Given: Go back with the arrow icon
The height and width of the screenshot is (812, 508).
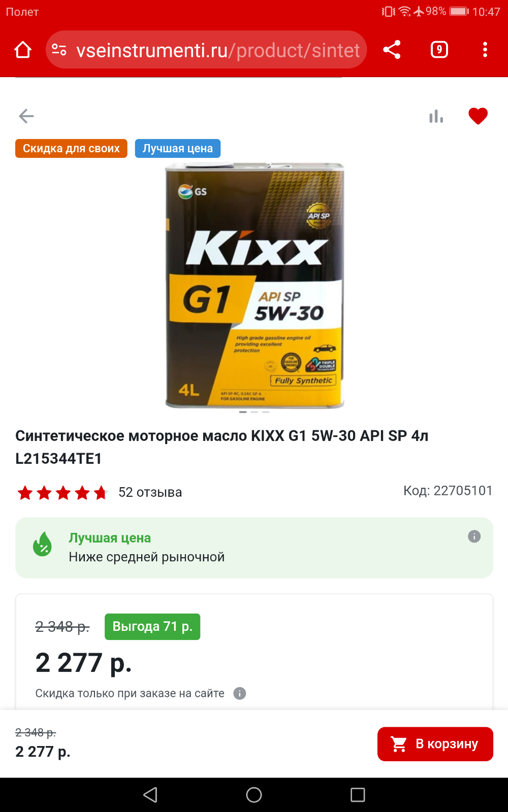Looking at the screenshot, I should click(26, 116).
